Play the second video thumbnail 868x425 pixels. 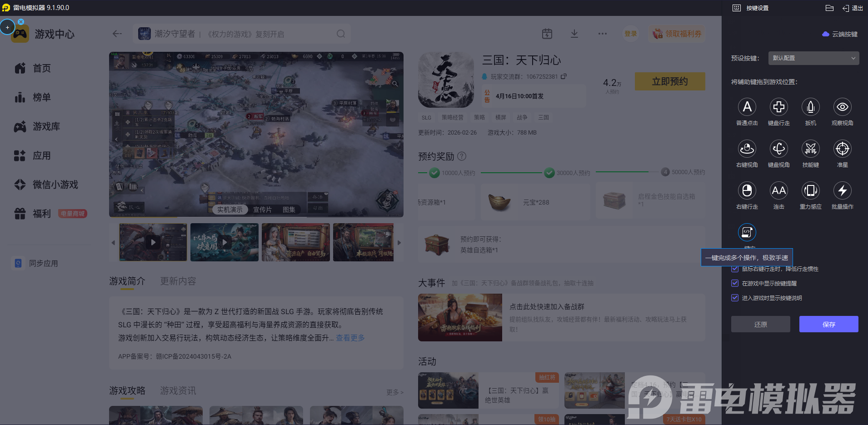224,242
